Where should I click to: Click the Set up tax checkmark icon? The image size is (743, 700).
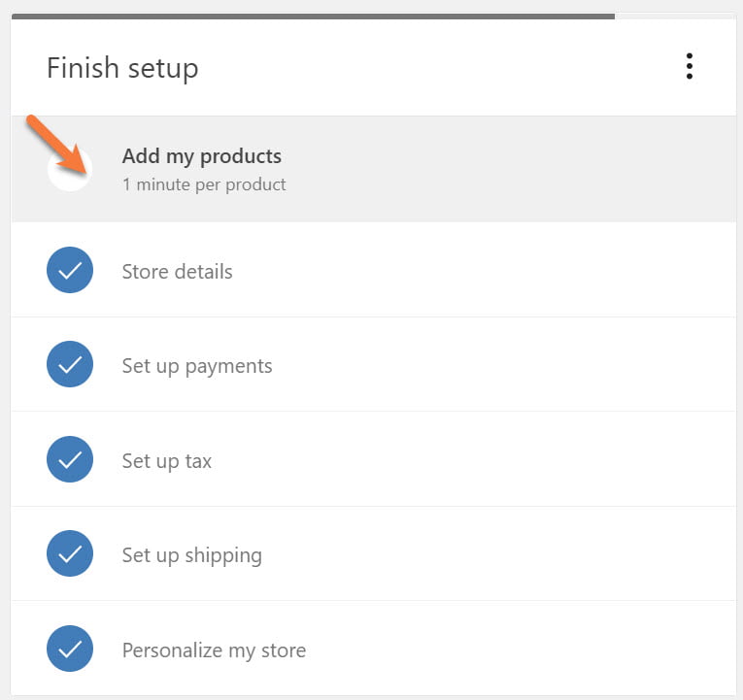coord(70,460)
